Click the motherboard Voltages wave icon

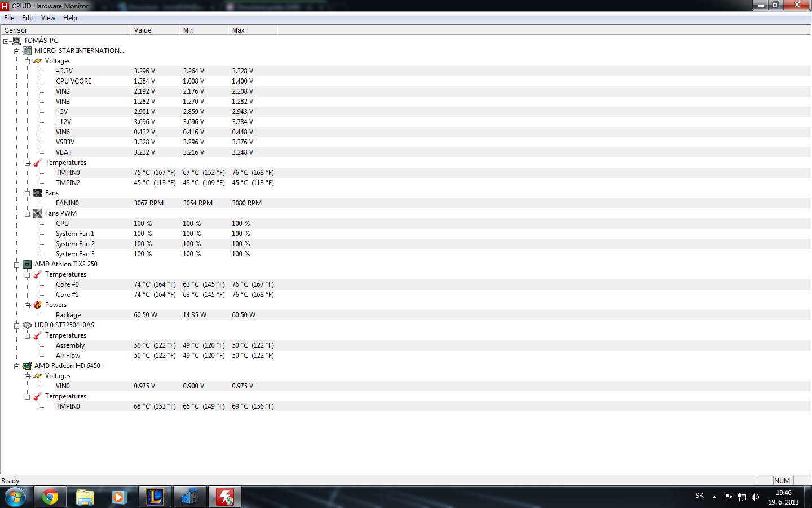tap(38, 61)
